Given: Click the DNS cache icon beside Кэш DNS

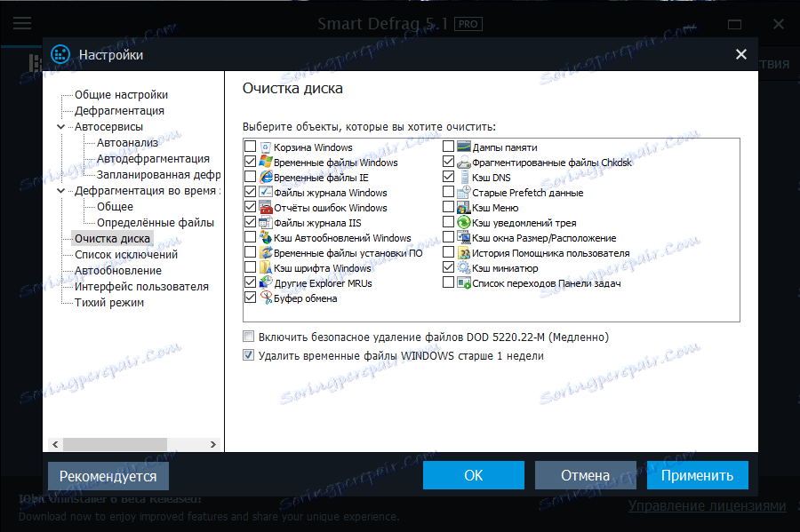Looking at the screenshot, I should 462,177.
